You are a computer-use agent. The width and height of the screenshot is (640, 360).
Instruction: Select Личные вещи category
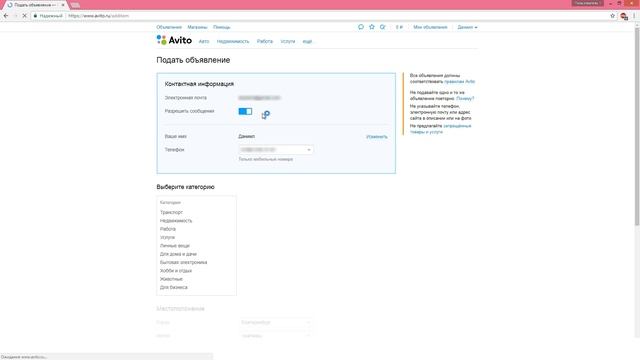click(x=175, y=246)
